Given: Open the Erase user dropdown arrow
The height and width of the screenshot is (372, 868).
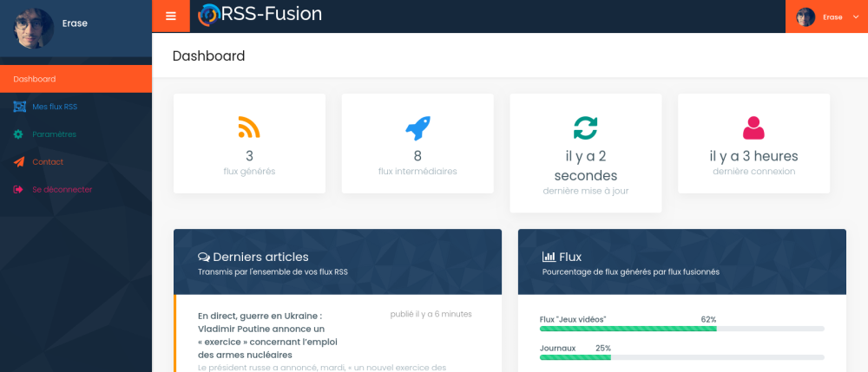Looking at the screenshot, I should [855, 17].
